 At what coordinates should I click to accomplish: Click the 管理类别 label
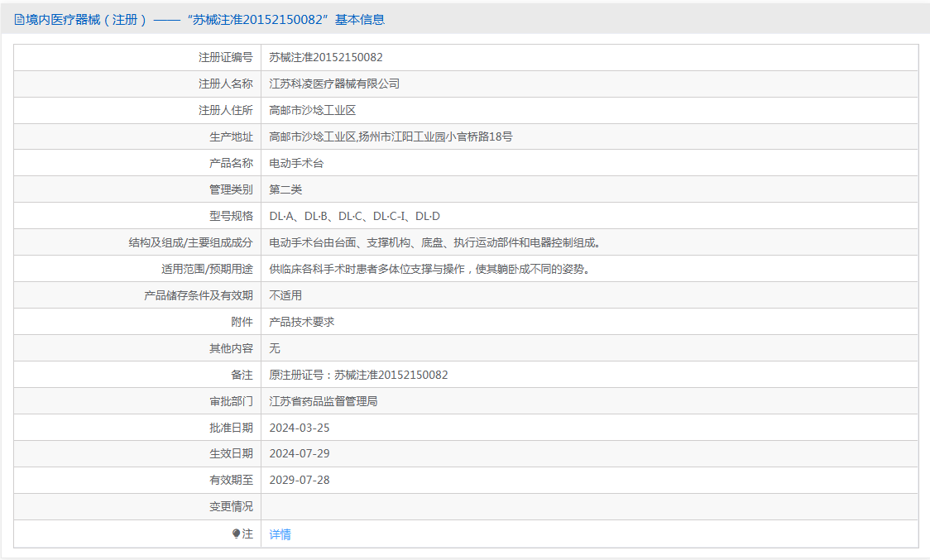pyautogui.click(x=232, y=189)
